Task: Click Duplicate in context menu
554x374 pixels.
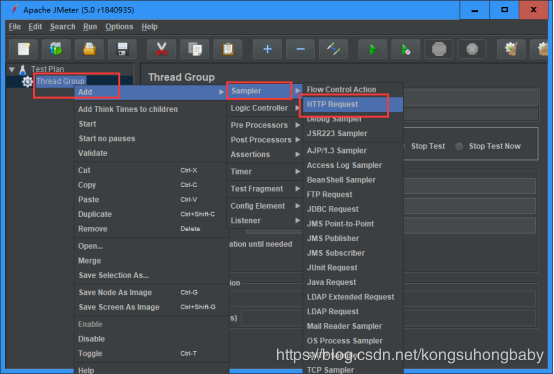Action: coord(151,214)
